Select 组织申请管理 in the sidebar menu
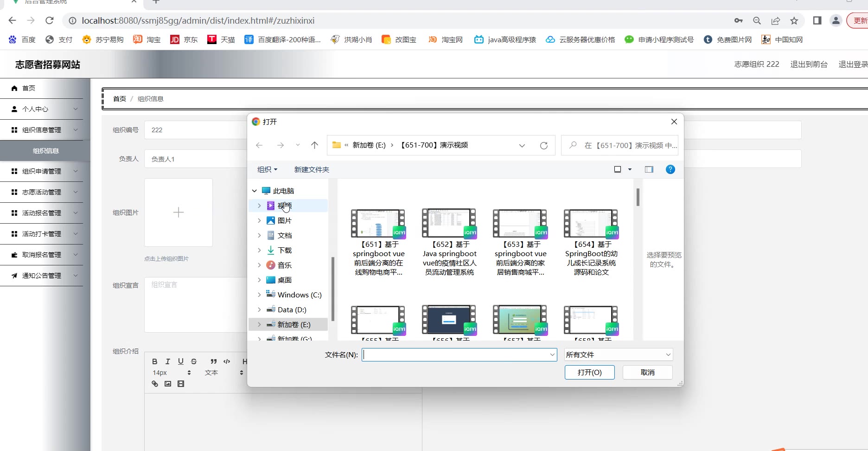The image size is (868, 451). pos(42,171)
